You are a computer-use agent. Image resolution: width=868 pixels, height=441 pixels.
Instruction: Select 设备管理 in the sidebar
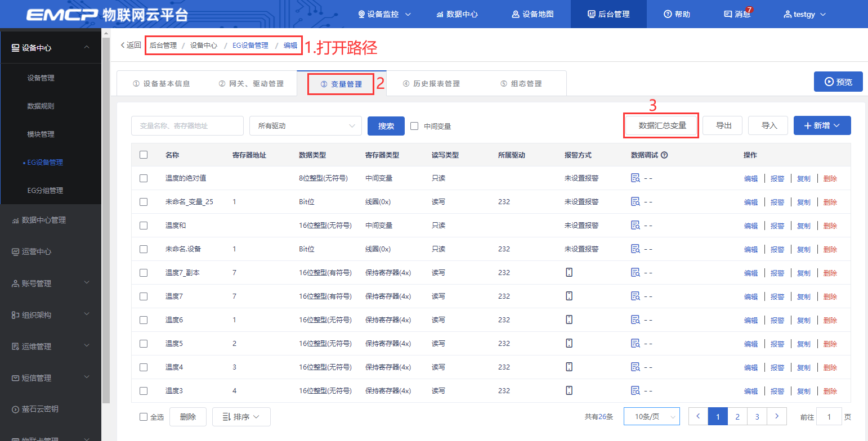tap(41, 78)
